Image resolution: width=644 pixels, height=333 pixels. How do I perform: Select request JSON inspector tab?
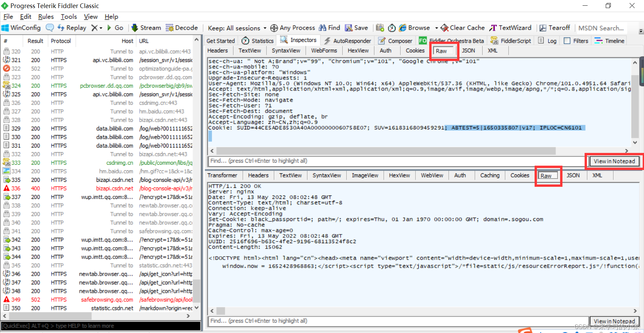[x=468, y=51]
